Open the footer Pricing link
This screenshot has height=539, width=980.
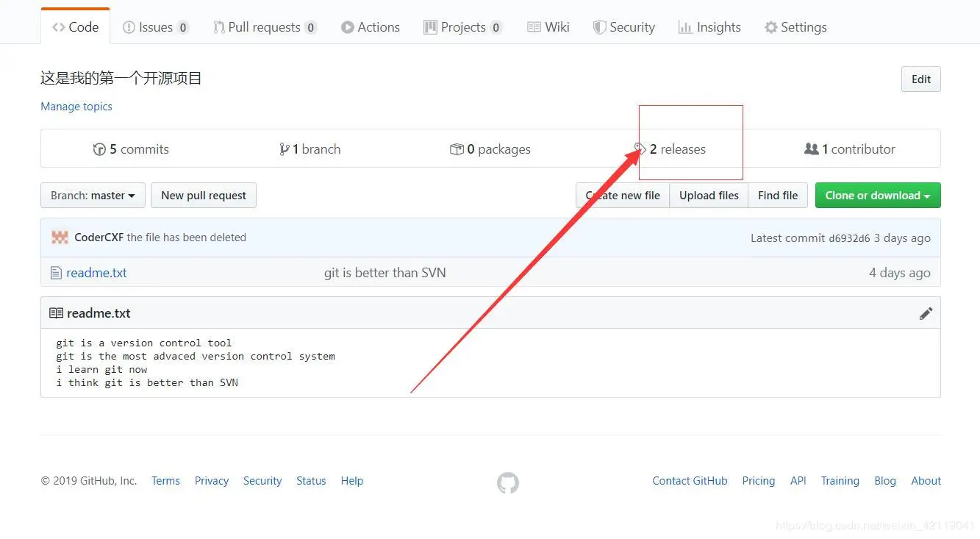pyautogui.click(x=759, y=481)
